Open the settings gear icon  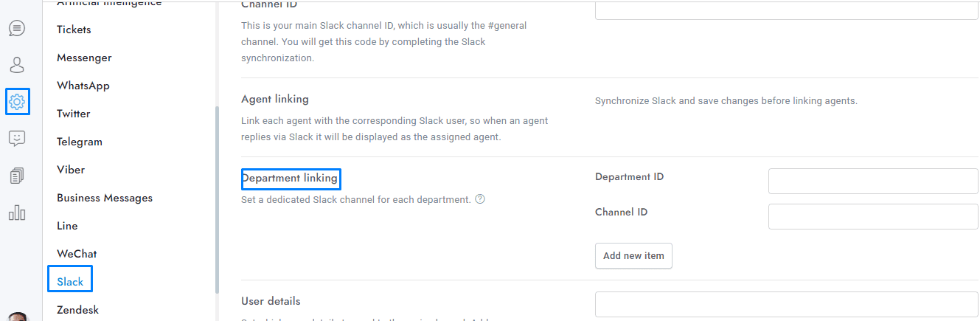coord(18,101)
